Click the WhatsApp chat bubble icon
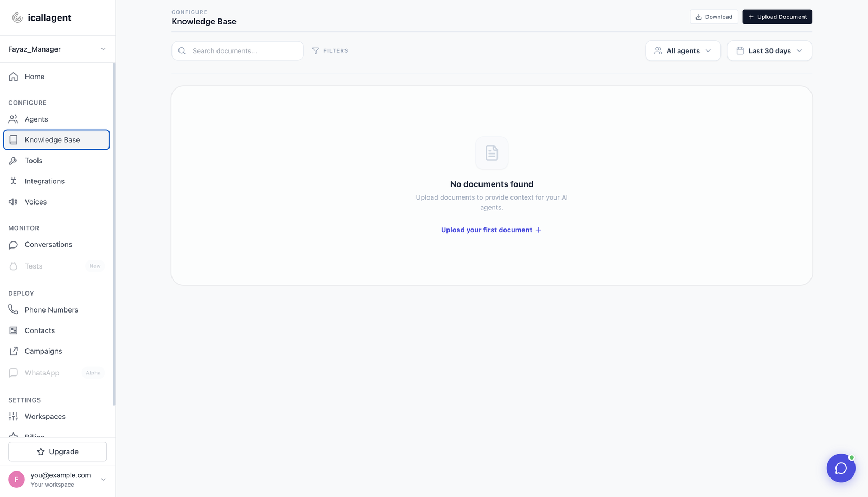 [x=14, y=373]
